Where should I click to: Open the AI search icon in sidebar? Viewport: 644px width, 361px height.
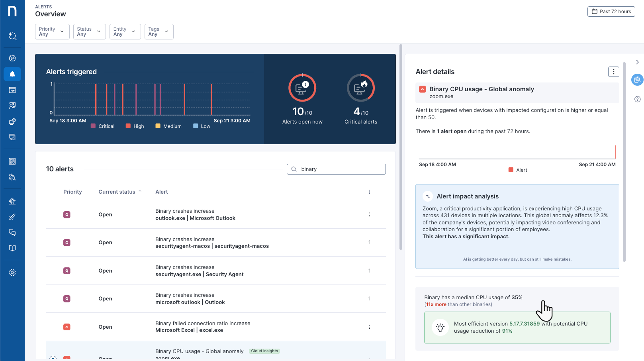pyautogui.click(x=12, y=36)
